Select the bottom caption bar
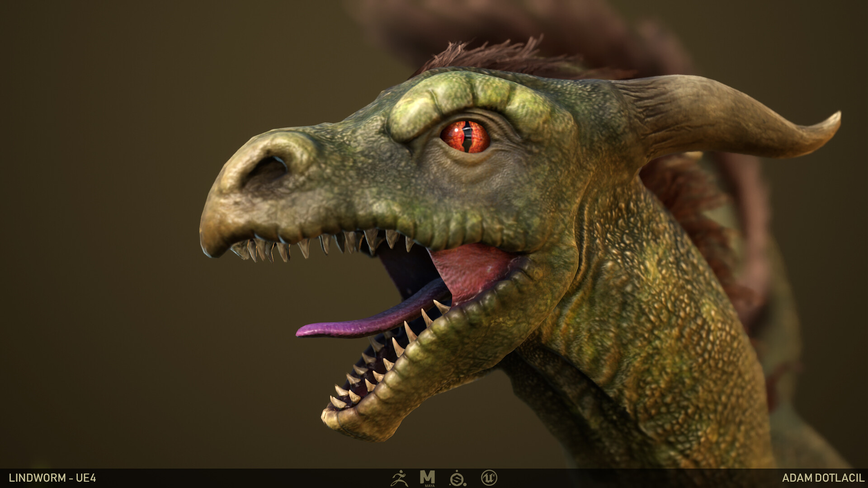868x488 pixels. point(226,478)
